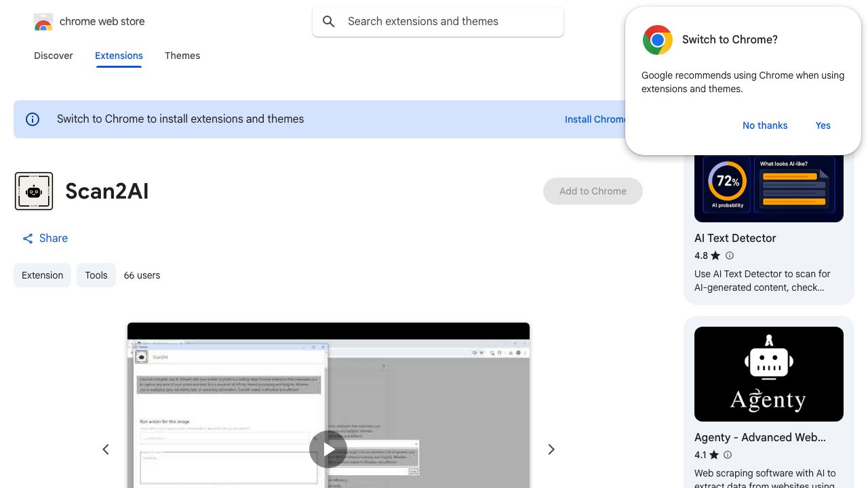
Task: Click the info icon beside the 4.1 rating
Action: [x=728, y=455]
